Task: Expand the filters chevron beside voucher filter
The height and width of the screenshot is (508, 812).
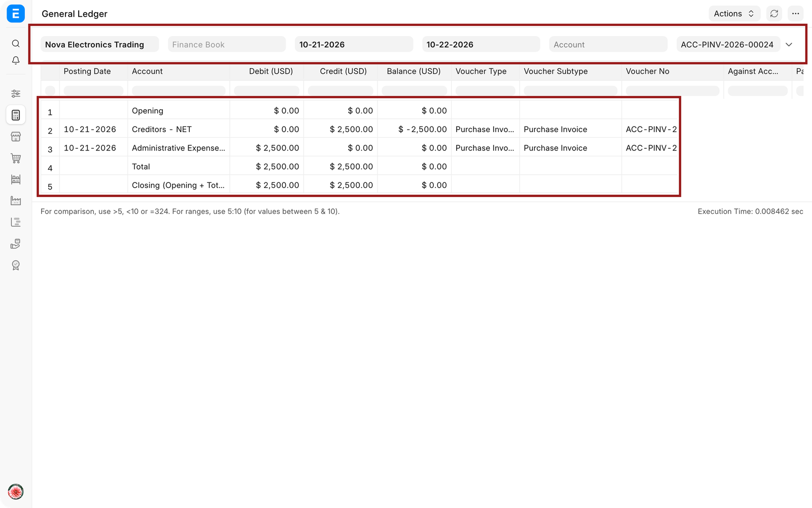Action: point(789,45)
